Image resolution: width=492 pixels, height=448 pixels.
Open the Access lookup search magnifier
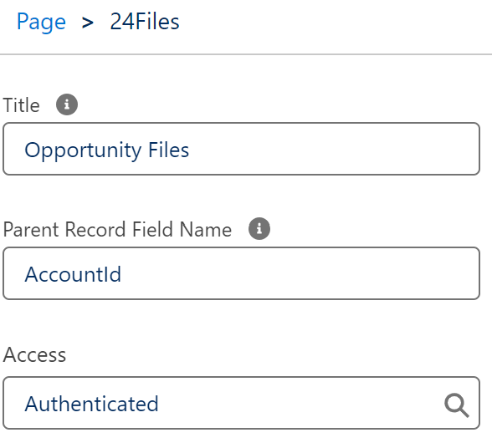point(457,405)
